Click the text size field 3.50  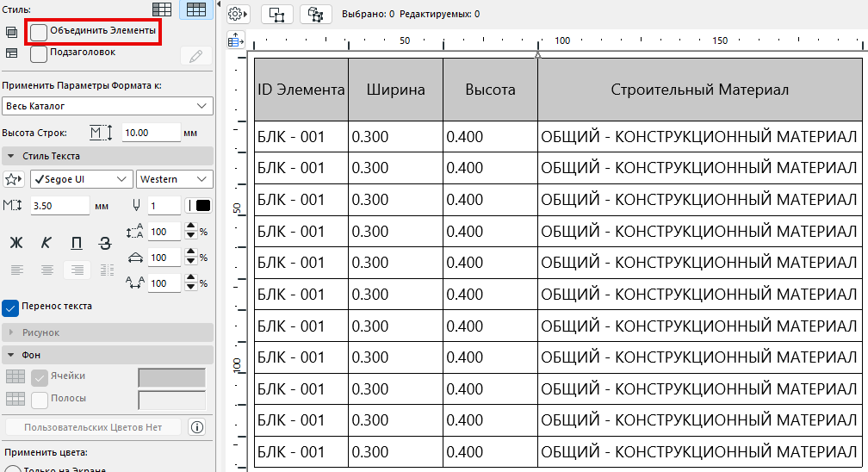[x=59, y=206]
